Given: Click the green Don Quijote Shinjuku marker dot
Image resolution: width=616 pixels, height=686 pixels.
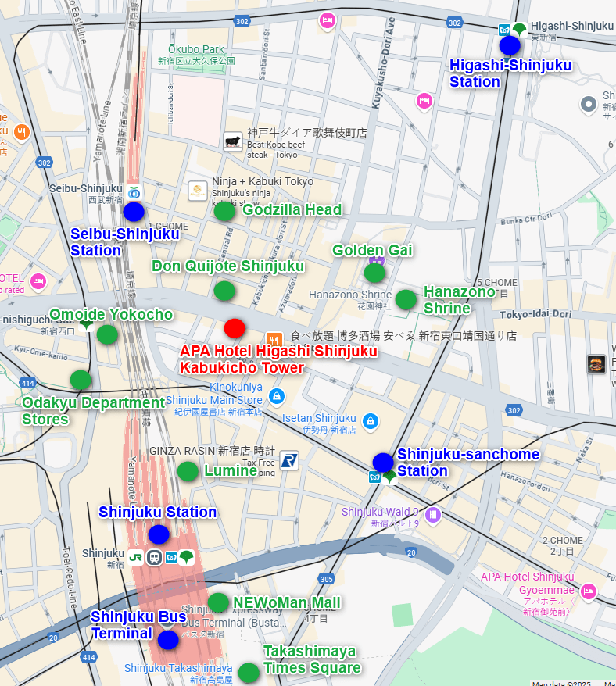Looking at the screenshot, I should pos(224,291).
